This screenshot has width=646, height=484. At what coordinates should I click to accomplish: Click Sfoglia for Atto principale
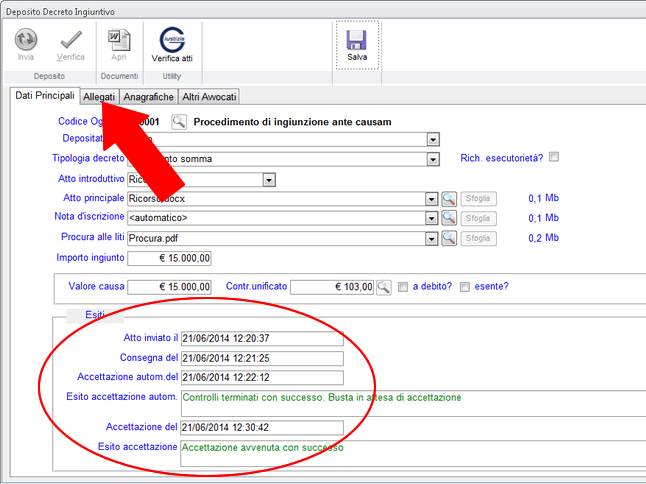pos(478,199)
